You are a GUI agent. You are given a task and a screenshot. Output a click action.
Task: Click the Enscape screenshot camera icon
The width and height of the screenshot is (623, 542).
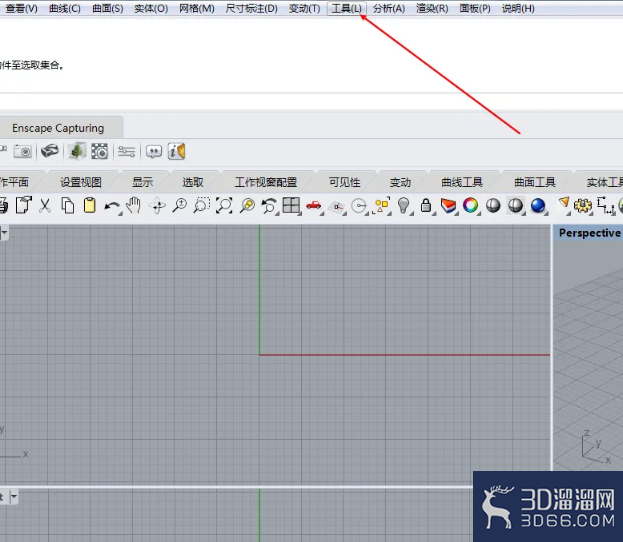click(23, 151)
